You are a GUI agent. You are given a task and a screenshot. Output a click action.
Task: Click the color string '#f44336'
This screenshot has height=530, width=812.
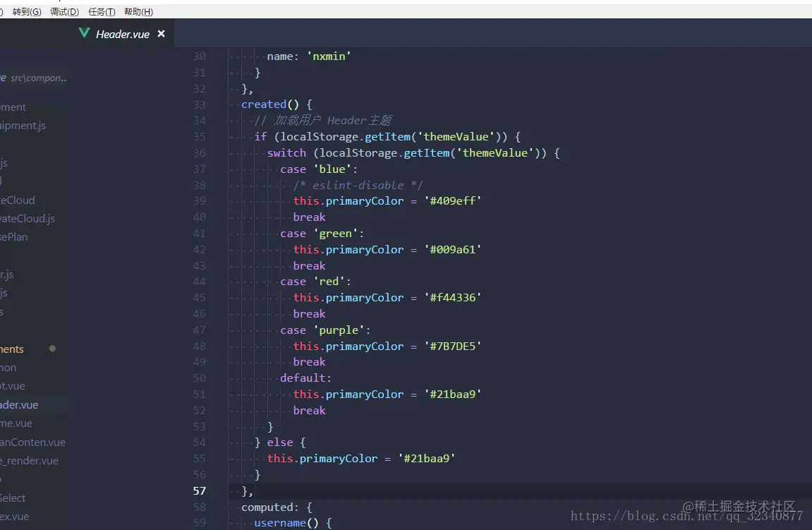pos(453,298)
